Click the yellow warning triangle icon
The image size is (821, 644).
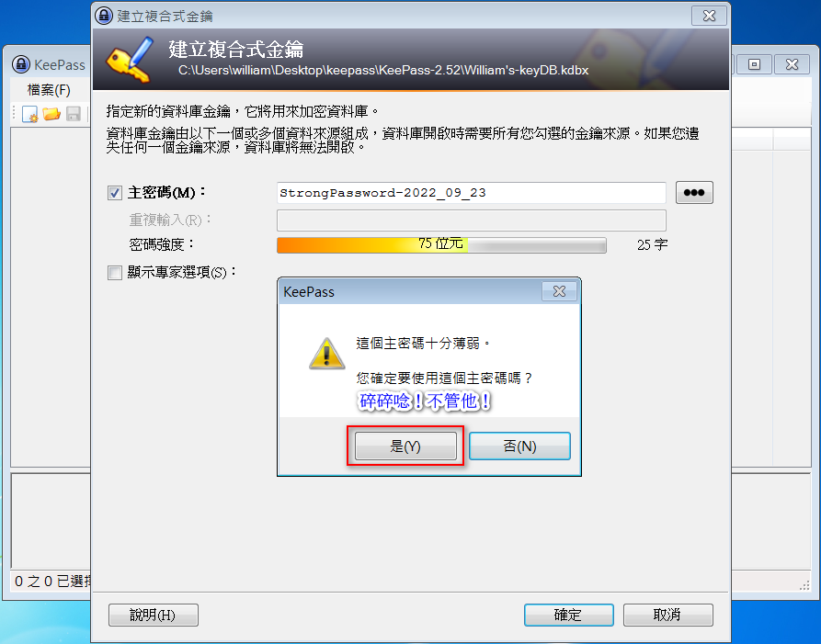[x=326, y=354]
